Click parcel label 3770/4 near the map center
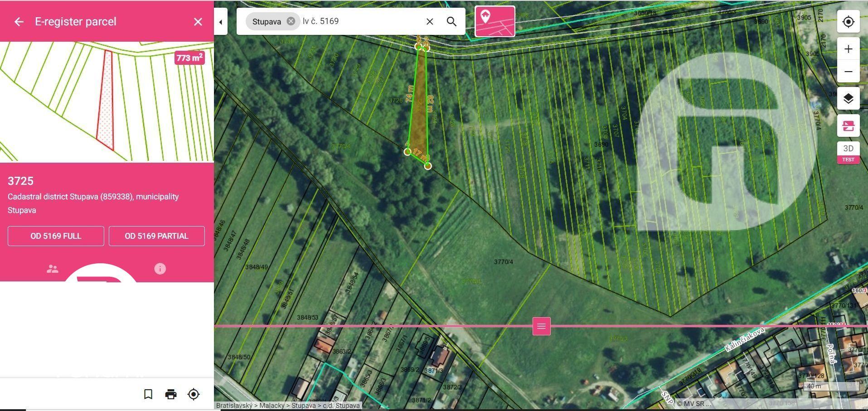The image size is (868, 411). (503, 262)
